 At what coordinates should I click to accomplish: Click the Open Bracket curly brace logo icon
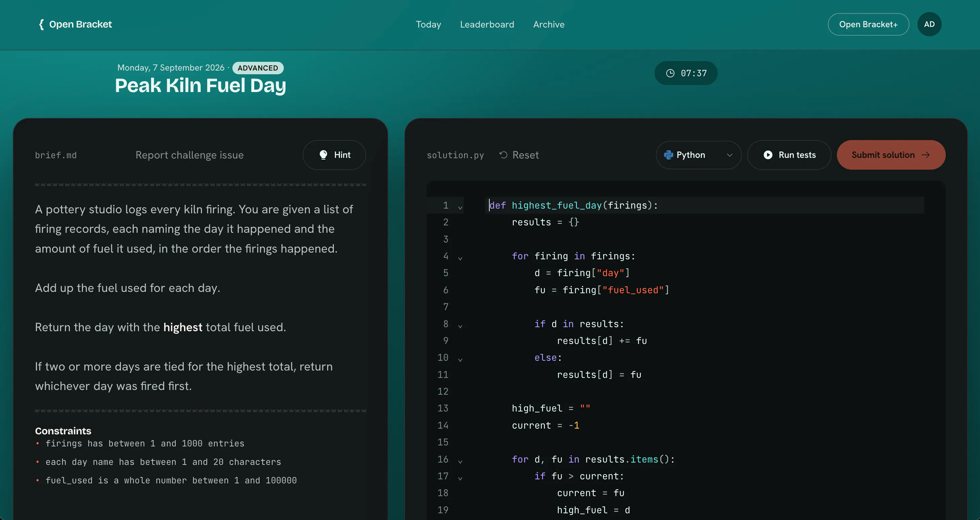click(x=41, y=24)
